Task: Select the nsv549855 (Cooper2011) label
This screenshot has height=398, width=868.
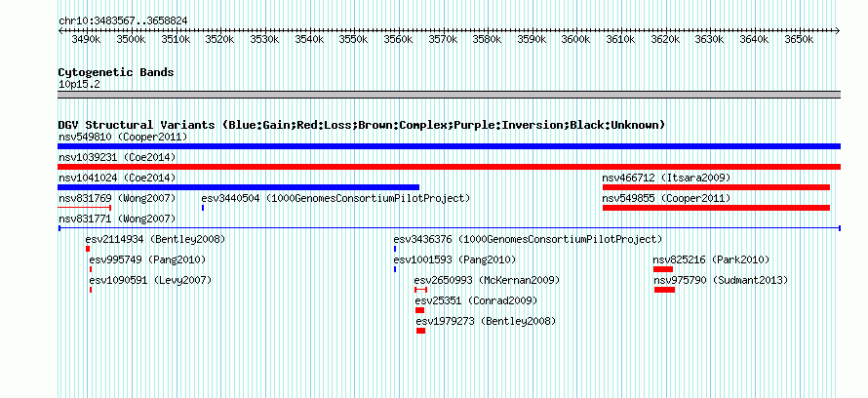Action: coord(666,198)
